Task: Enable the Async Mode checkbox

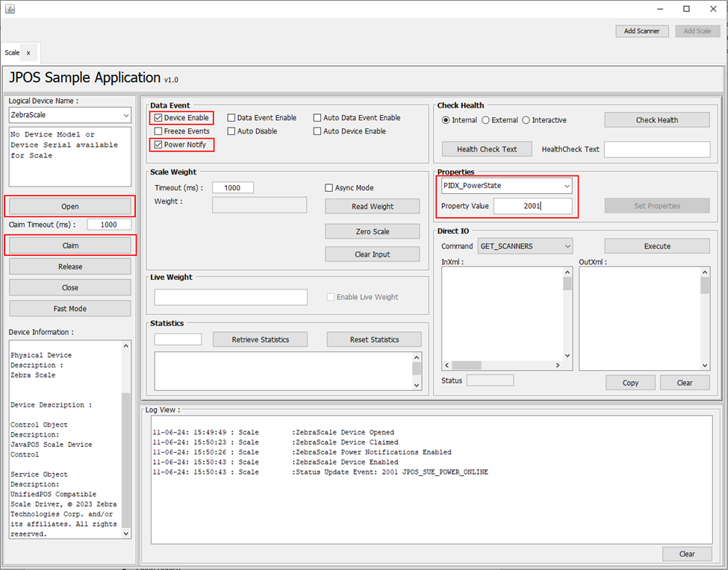Action: pos(329,188)
